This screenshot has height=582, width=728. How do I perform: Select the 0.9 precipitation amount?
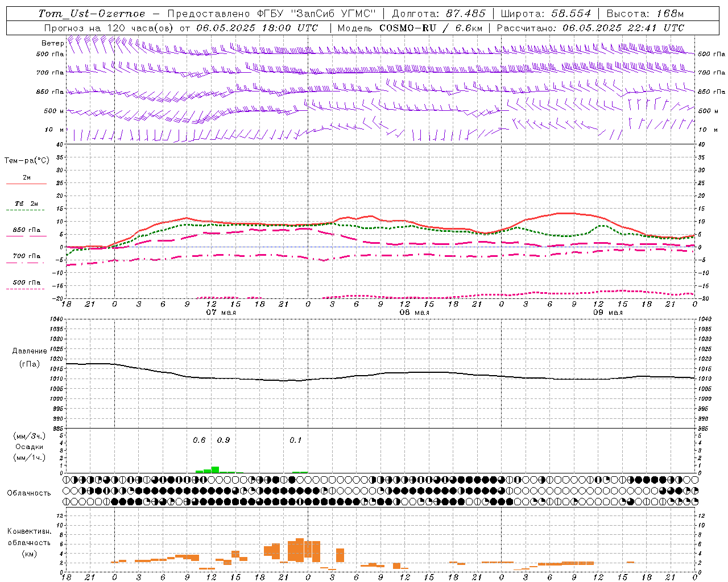click(x=224, y=440)
